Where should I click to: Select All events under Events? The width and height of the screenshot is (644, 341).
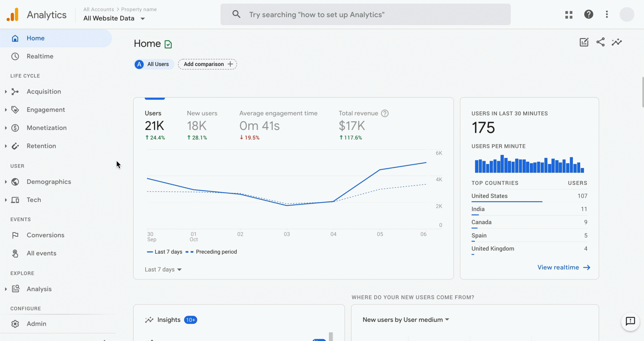pos(42,253)
